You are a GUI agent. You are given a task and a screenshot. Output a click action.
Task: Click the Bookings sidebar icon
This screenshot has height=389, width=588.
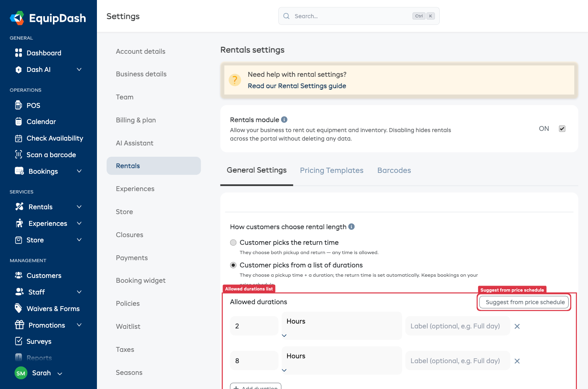pos(19,171)
